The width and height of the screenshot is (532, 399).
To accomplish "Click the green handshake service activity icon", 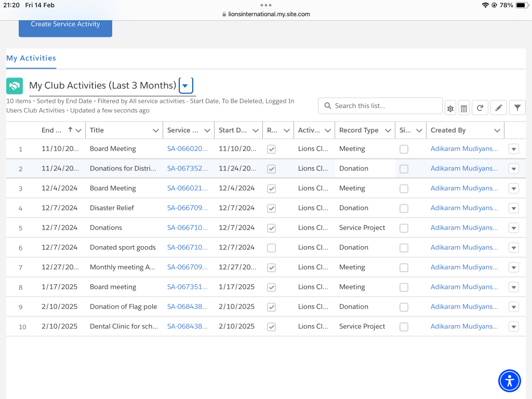I will tap(15, 86).
